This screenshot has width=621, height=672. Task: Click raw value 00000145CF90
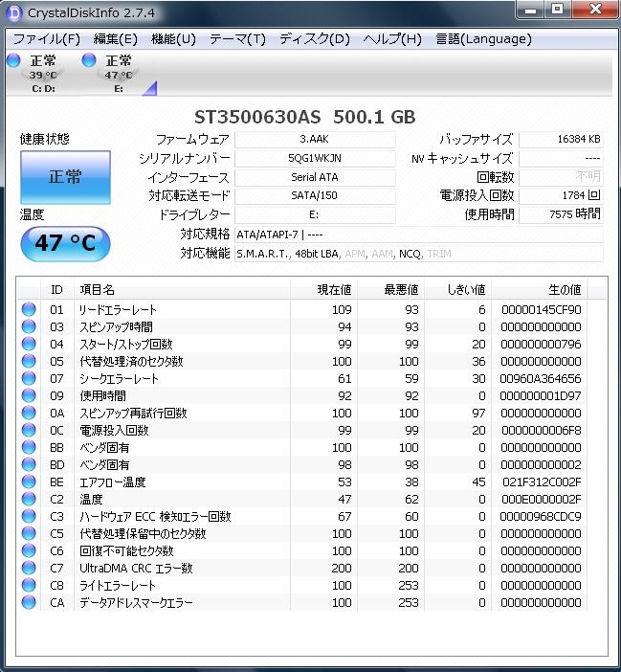pos(542,309)
